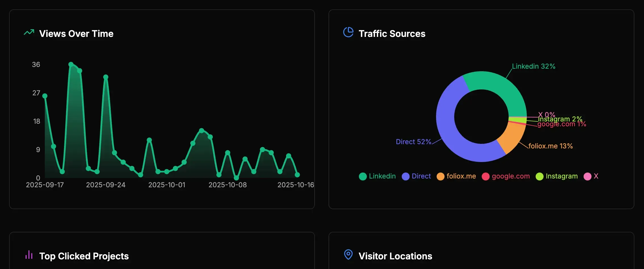Screen dimensions: 644x269
Task: Click the trending-up icon beside Views Over Time
Action: tap(29, 33)
